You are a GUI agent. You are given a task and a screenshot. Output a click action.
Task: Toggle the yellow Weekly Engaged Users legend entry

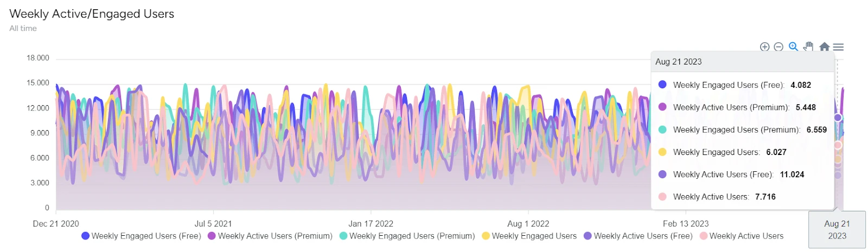click(529, 236)
